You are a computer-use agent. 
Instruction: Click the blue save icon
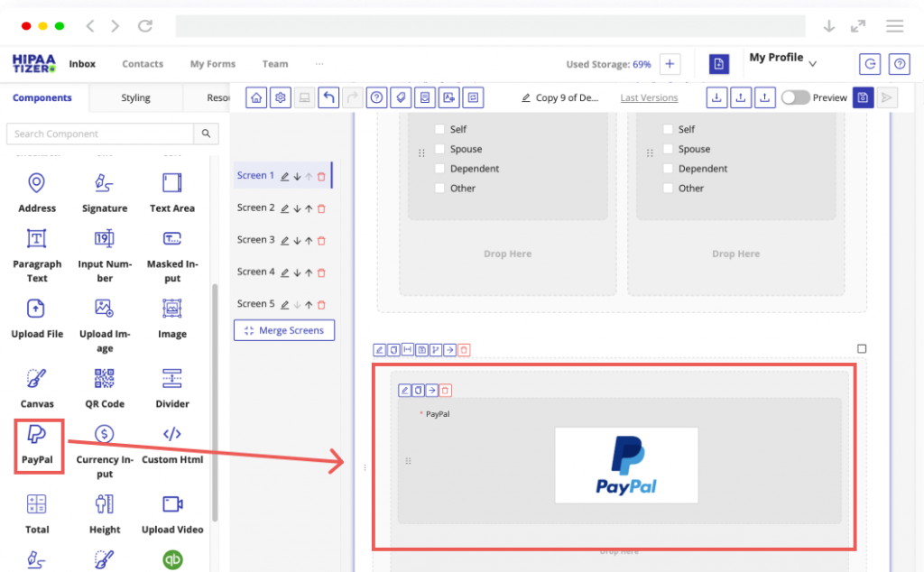(863, 97)
